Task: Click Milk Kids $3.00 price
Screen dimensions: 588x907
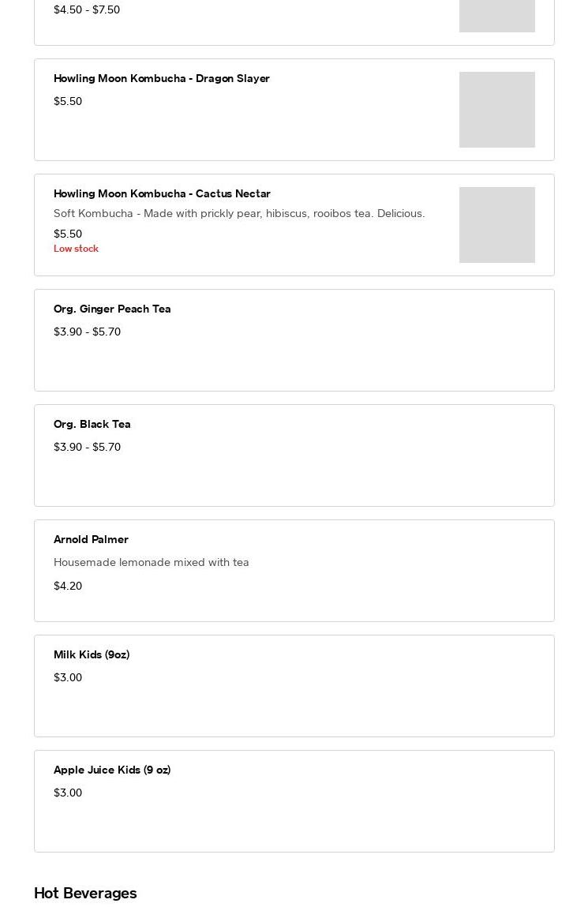Action: click(68, 678)
